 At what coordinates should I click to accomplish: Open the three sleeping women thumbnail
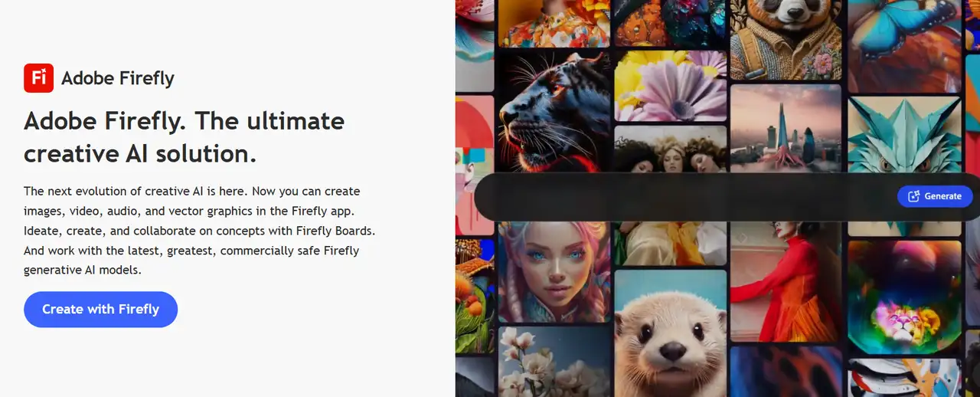point(671,151)
